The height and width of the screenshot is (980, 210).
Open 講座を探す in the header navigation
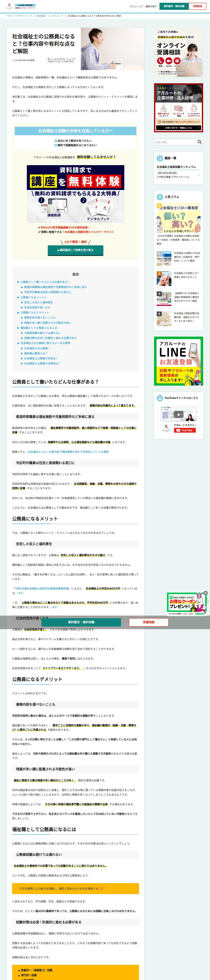click(x=151, y=7)
